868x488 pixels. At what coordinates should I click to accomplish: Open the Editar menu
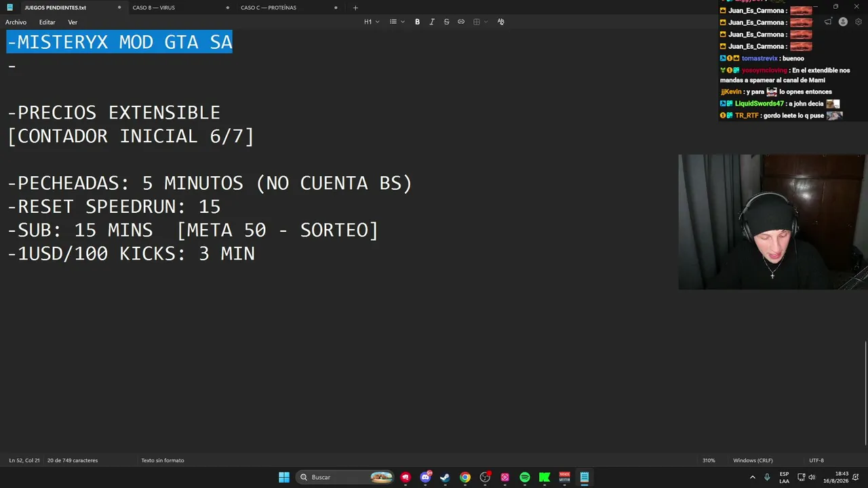47,22
